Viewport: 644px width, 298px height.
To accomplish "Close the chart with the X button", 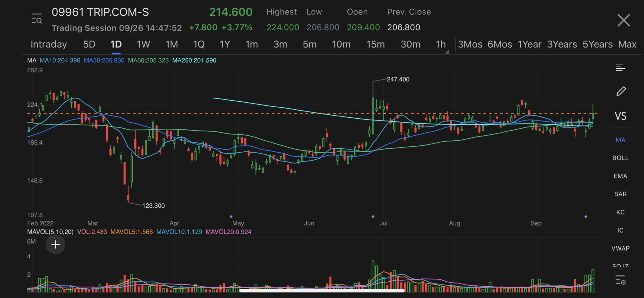I will click(623, 20).
